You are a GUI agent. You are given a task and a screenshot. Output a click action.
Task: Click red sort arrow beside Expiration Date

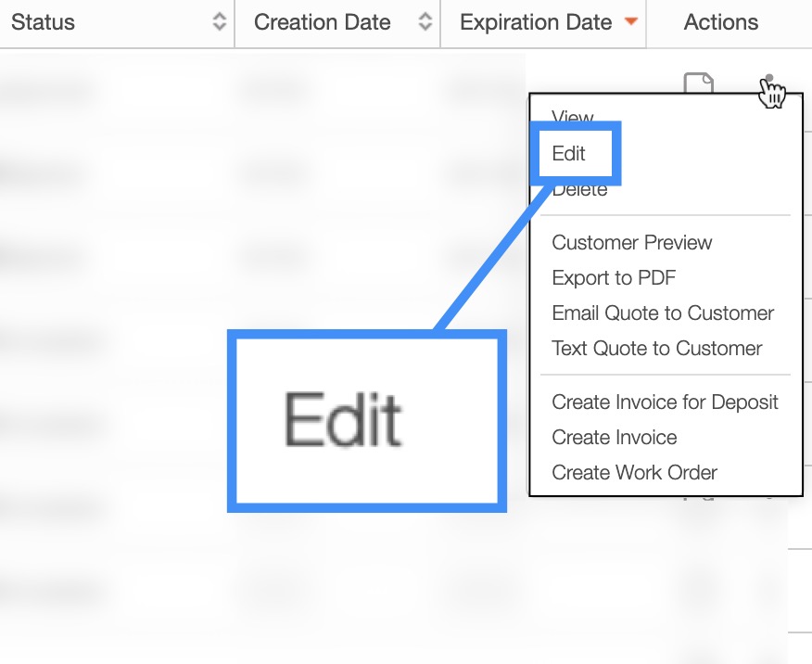click(x=631, y=22)
